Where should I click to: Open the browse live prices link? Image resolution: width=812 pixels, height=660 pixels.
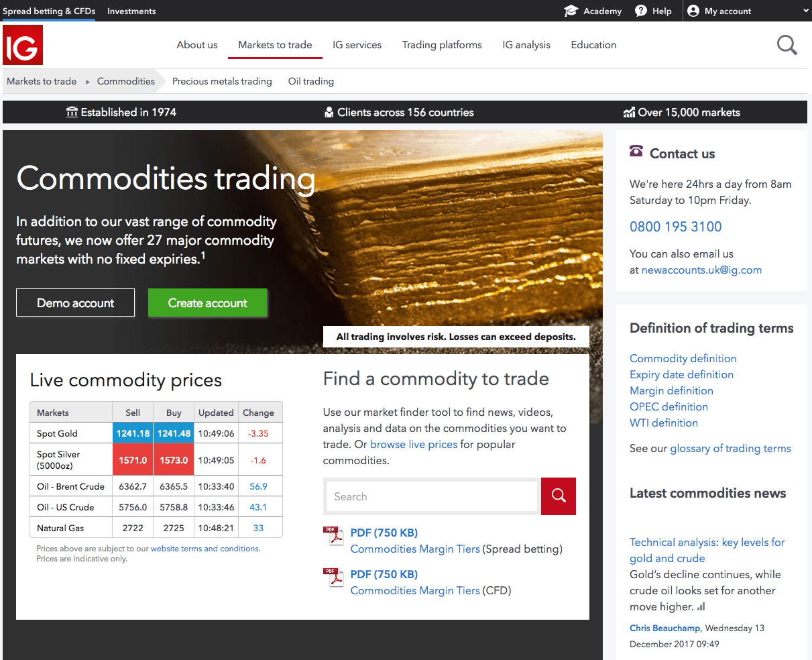[x=414, y=444]
